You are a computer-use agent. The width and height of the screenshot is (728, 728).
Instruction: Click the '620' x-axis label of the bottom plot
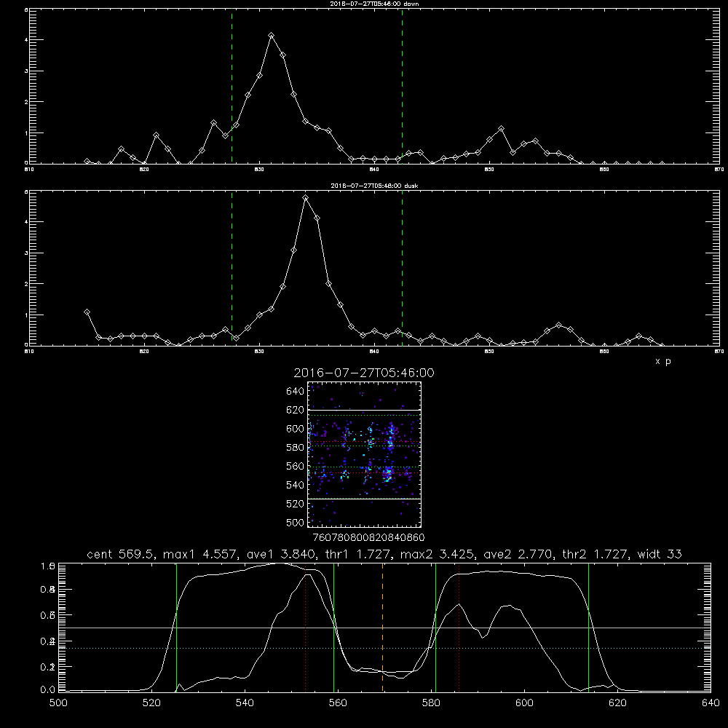[617, 703]
